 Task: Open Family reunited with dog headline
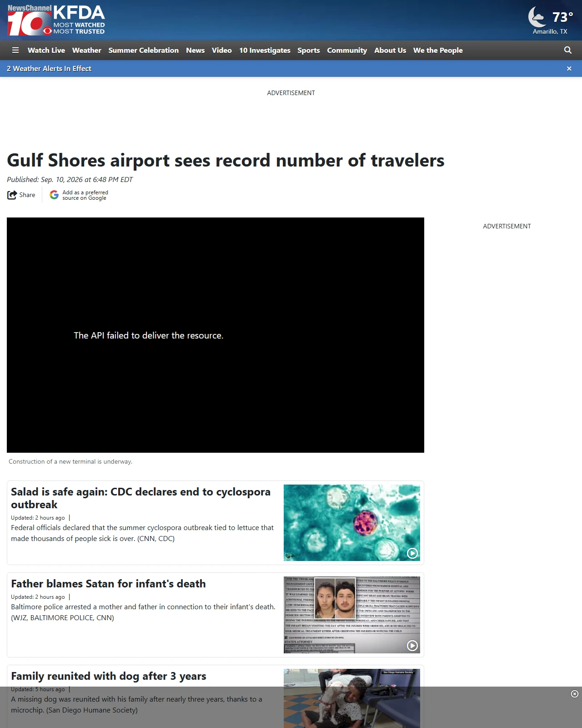tap(109, 676)
